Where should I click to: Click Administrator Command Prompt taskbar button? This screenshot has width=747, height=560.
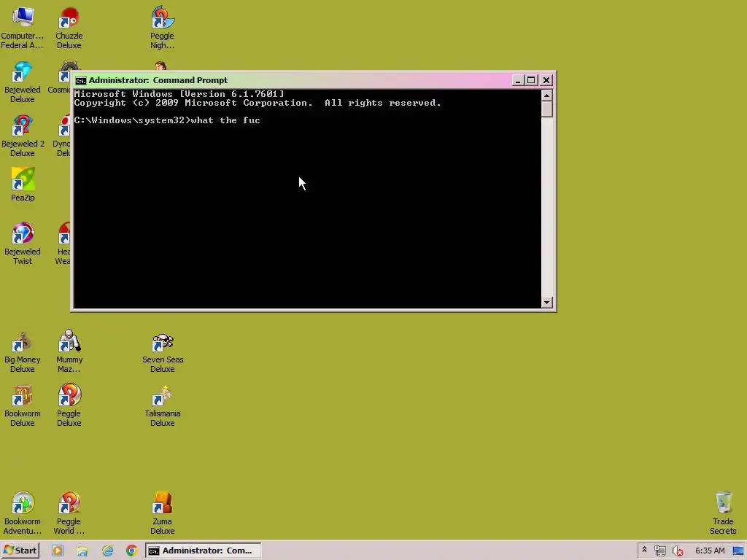tap(204, 551)
